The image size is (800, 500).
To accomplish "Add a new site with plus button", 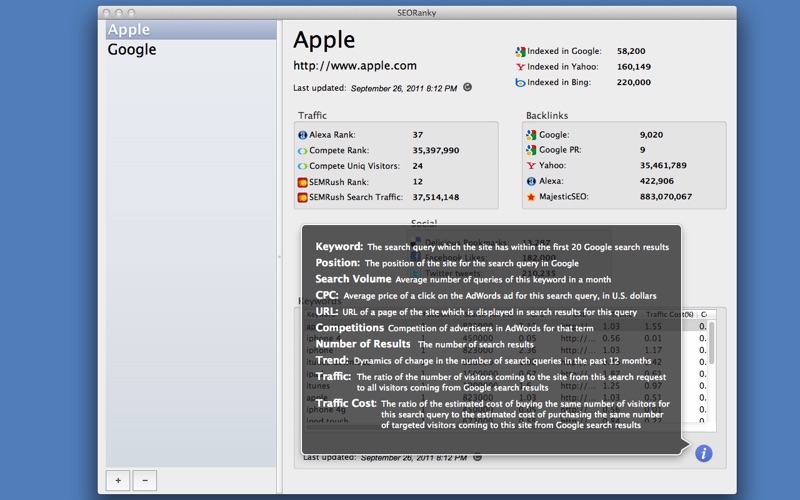I will point(118,480).
